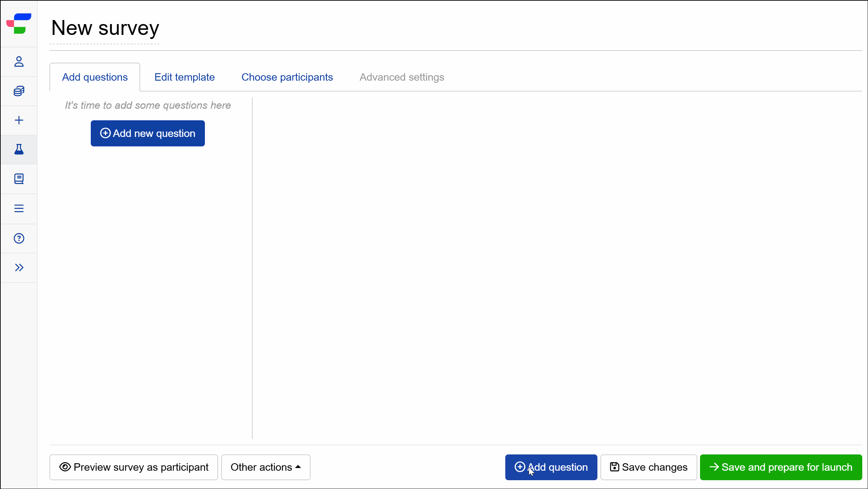Click the Add question button at bottom

pos(551,467)
